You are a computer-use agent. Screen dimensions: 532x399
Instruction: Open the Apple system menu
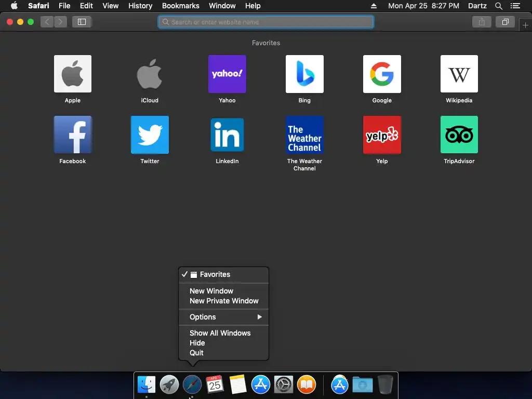pos(14,6)
